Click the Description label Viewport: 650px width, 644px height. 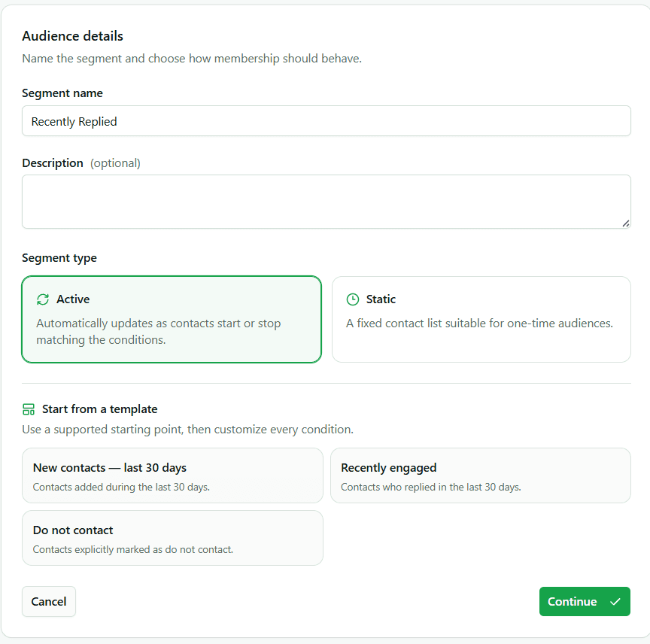53,163
